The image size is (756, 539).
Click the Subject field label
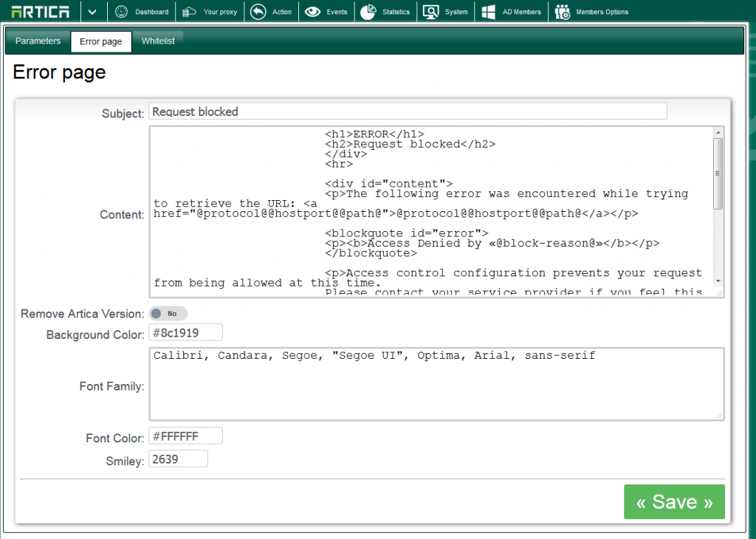tap(123, 113)
